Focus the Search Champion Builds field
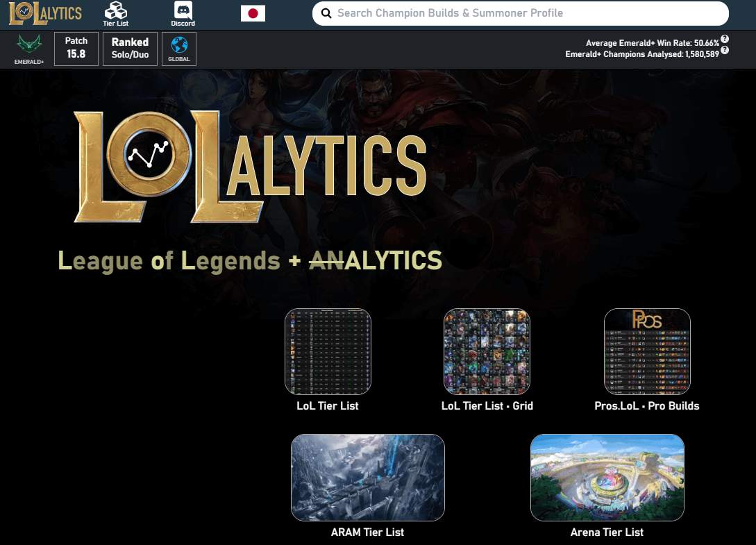 (x=520, y=13)
